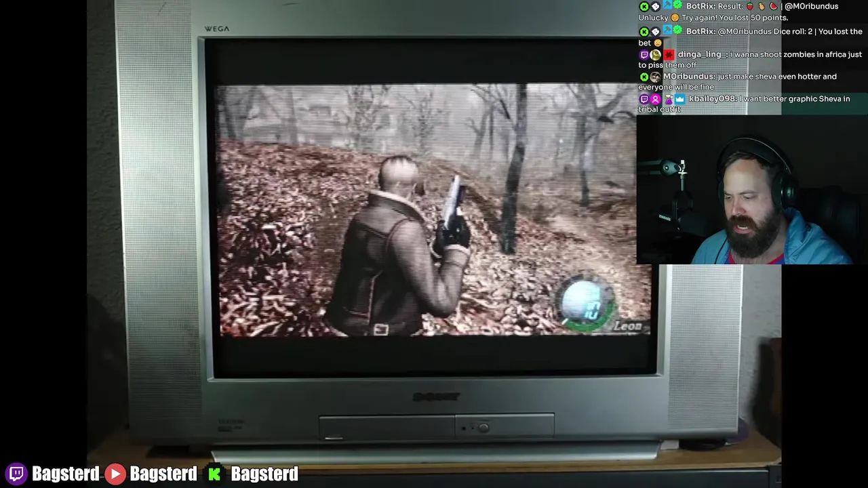
Task: Click kbailey098's pink avatar icon
Action: [656, 99]
